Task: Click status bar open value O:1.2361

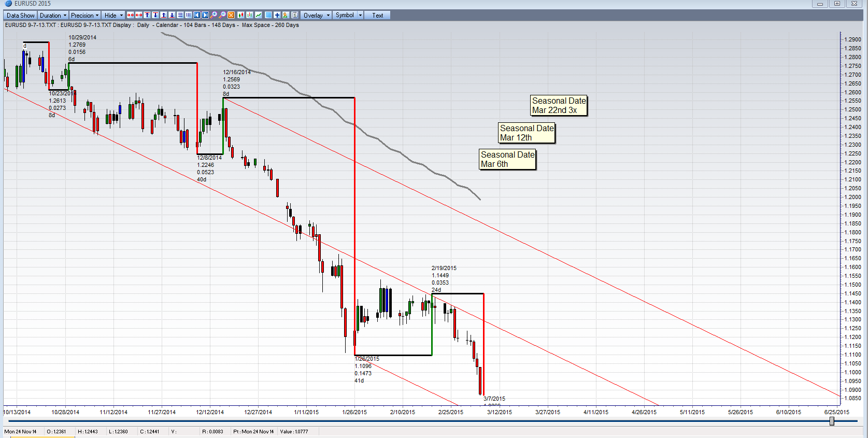Action: click(x=56, y=431)
